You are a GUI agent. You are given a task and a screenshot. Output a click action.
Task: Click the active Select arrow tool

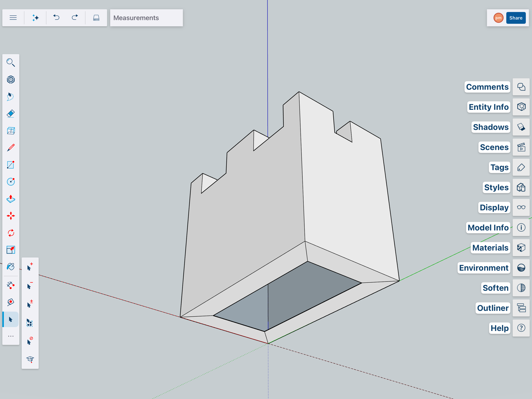coord(11,319)
